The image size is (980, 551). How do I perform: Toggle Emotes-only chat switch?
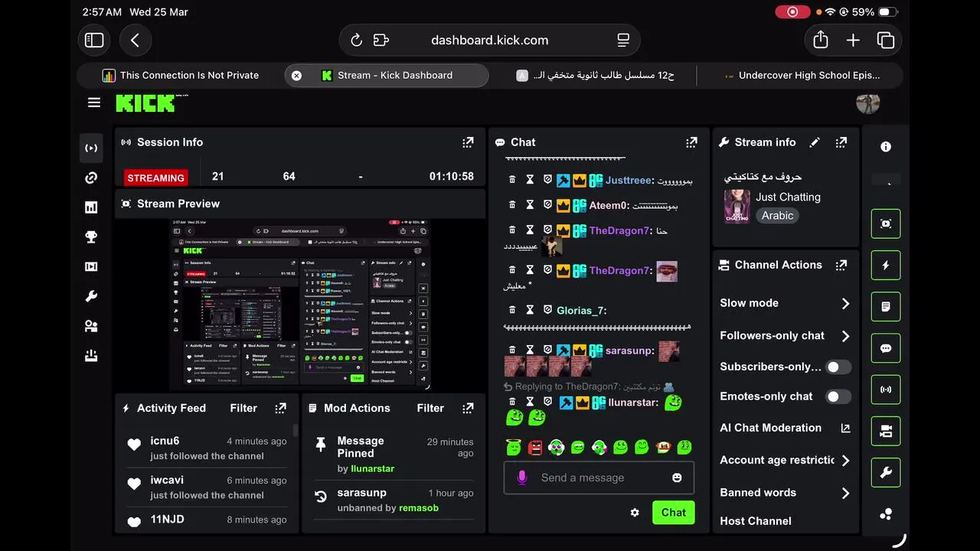point(838,396)
